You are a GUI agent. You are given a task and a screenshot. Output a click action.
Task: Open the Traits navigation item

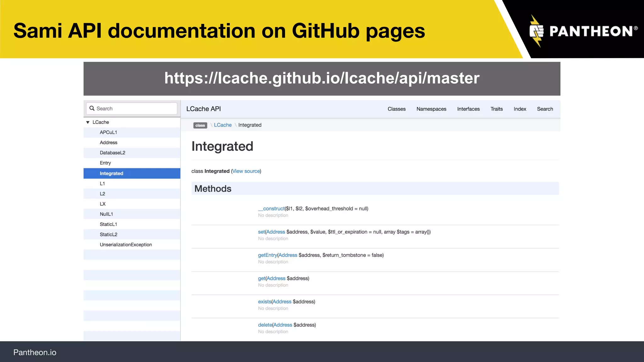[497, 109]
